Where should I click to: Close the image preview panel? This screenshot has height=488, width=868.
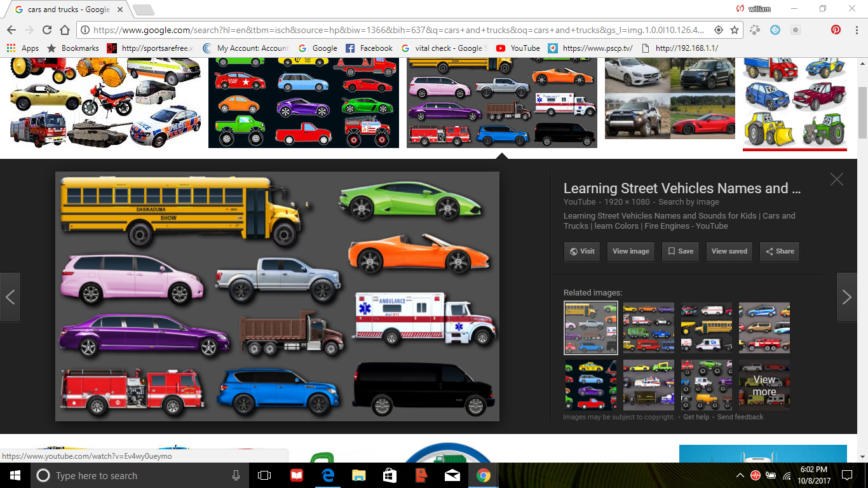point(837,179)
